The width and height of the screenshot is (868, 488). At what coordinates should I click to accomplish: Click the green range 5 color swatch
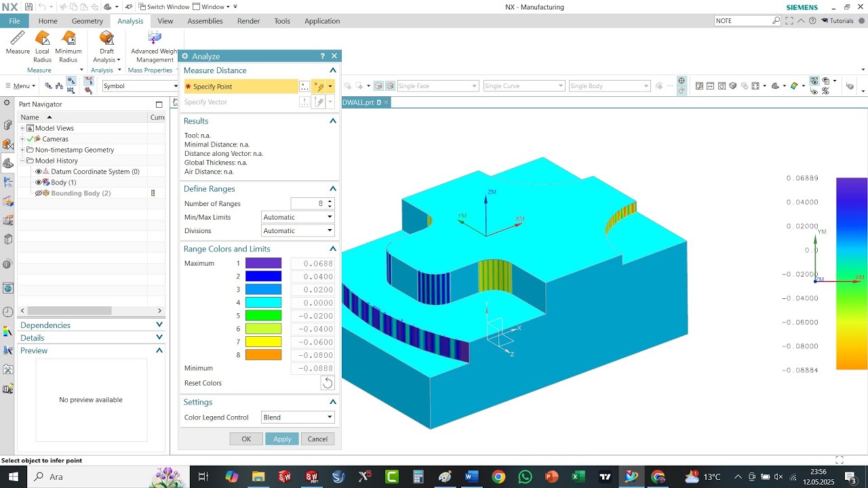[x=263, y=315]
